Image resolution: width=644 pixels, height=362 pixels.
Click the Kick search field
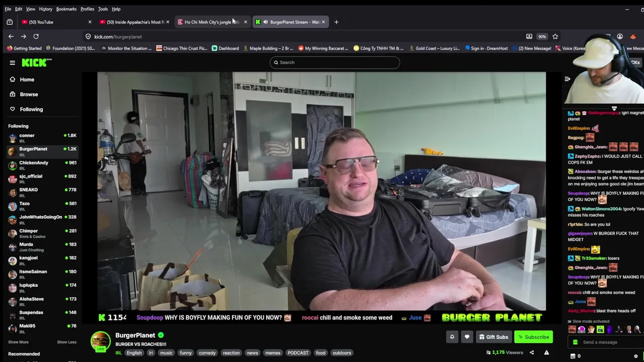335,62
